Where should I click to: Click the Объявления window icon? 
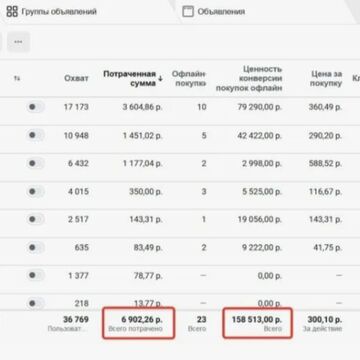tap(188, 12)
